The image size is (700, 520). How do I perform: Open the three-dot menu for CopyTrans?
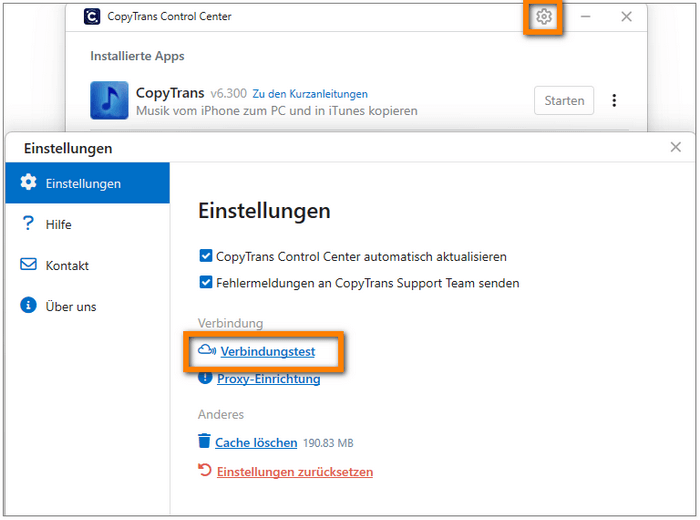coord(614,100)
